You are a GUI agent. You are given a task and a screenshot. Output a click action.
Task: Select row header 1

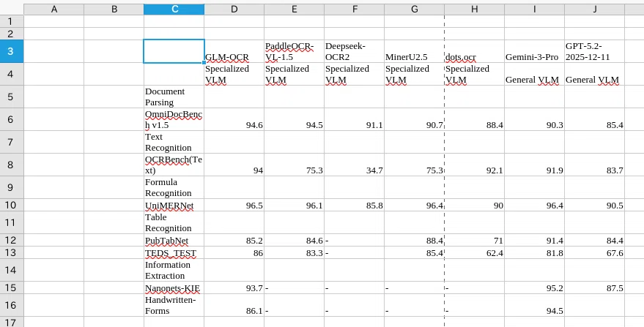(12, 21)
